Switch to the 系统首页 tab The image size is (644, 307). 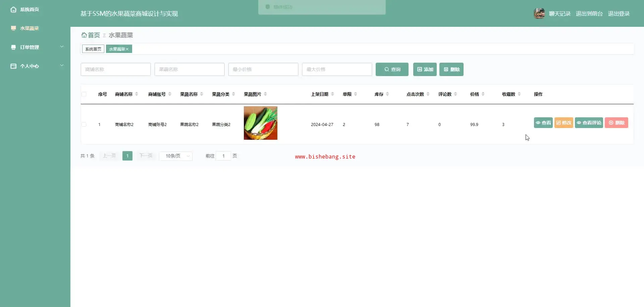(x=93, y=49)
